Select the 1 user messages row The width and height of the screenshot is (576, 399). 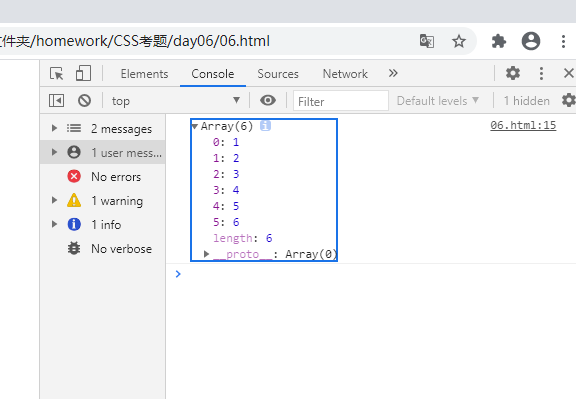[x=102, y=152]
